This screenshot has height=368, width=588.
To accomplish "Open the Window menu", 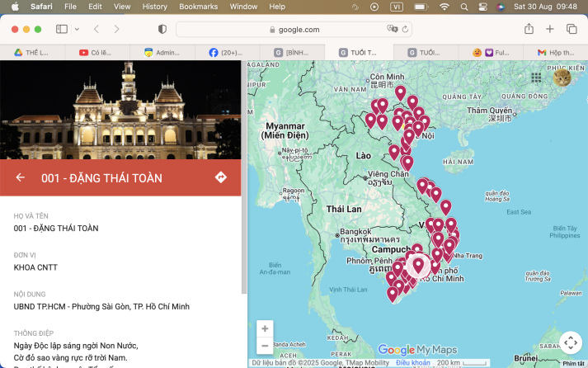I will [243, 7].
